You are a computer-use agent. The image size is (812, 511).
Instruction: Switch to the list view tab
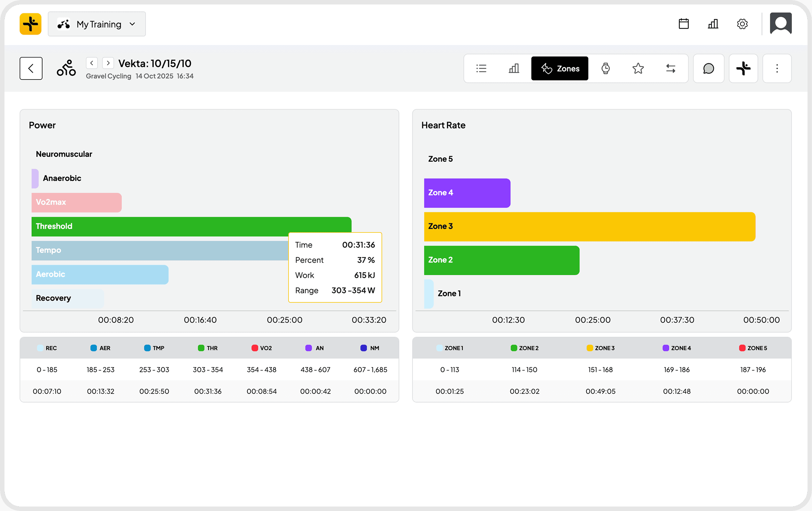click(481, 68)
